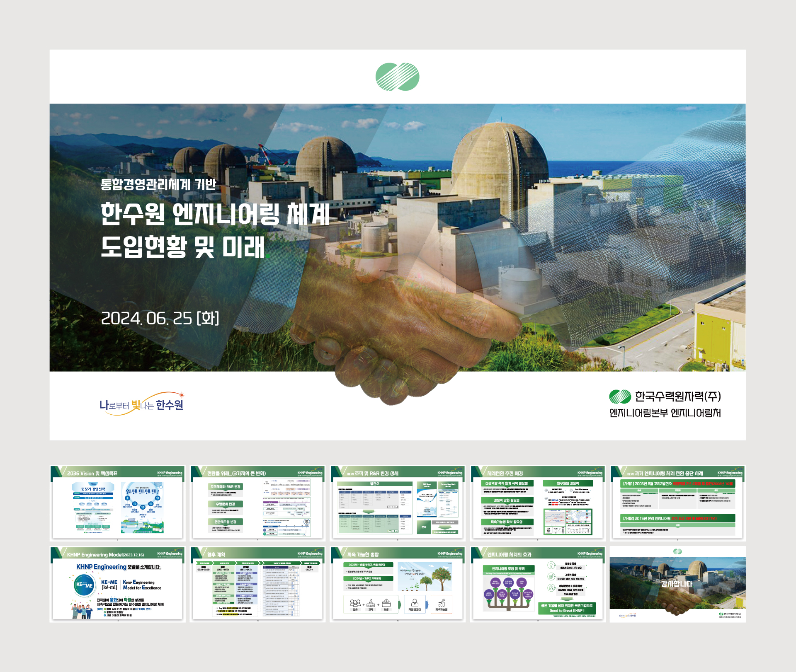Select the 조직 및 R&R 변경 상세 slide thumbnail
The image size is (796, 672).
397,503
